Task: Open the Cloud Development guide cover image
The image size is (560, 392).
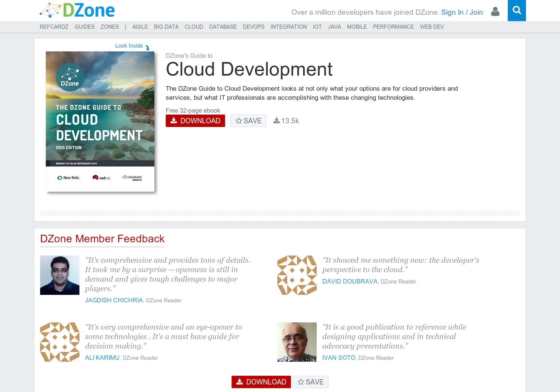Action: point(100,121)
